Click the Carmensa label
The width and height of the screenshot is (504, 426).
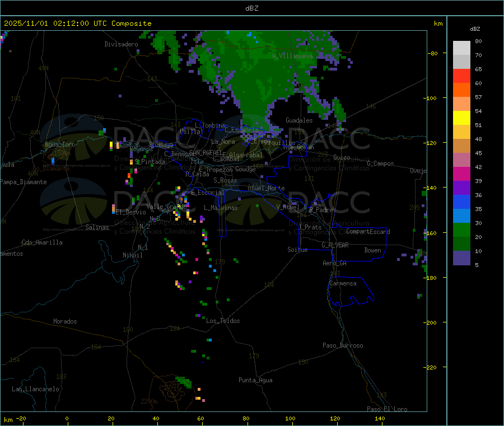(x=343, y=283)
